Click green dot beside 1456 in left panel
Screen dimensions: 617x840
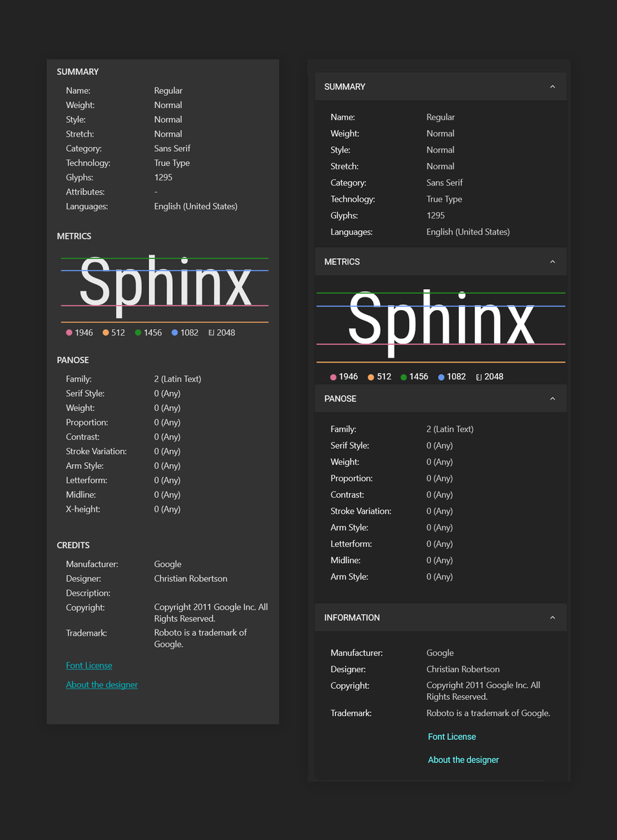139,333
